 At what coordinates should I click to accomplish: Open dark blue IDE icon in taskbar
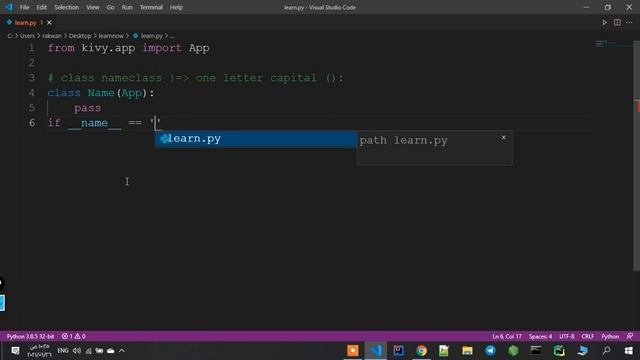click(x=398, y=351)
